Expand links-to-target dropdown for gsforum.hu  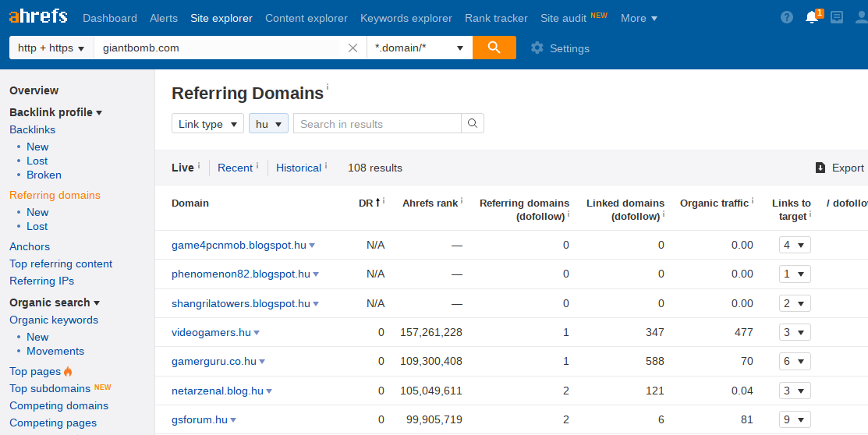tap(795, 419)
